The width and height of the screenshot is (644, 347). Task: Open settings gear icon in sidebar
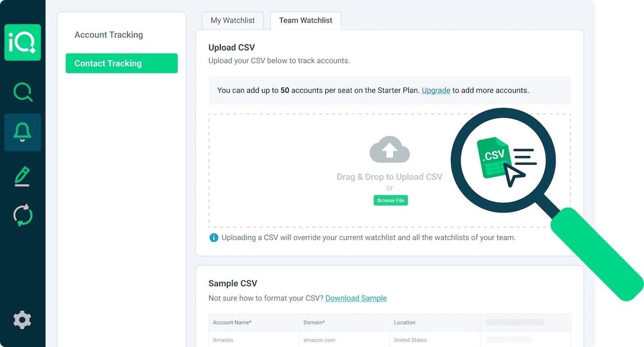(x=22, y=320)
